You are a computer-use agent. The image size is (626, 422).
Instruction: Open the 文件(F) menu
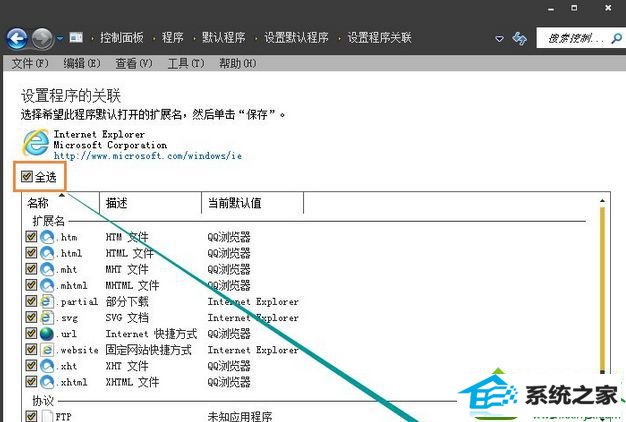coord(29,63)
